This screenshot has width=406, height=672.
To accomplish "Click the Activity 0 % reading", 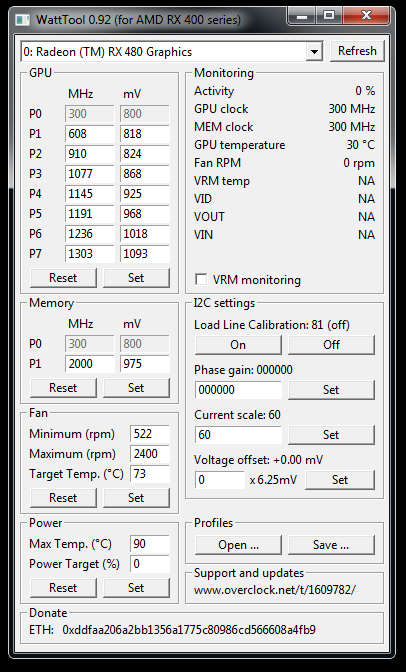I will click(x=365, y=91).
